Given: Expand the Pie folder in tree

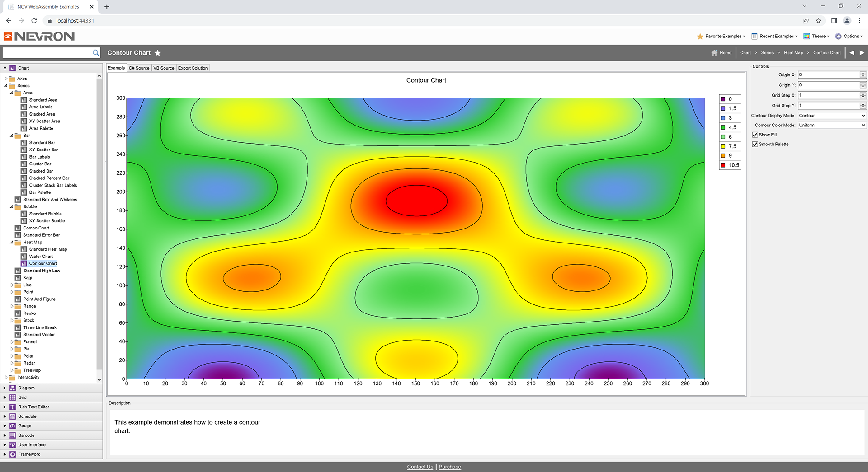Looking at the screenshot, I should coord(12,349).
